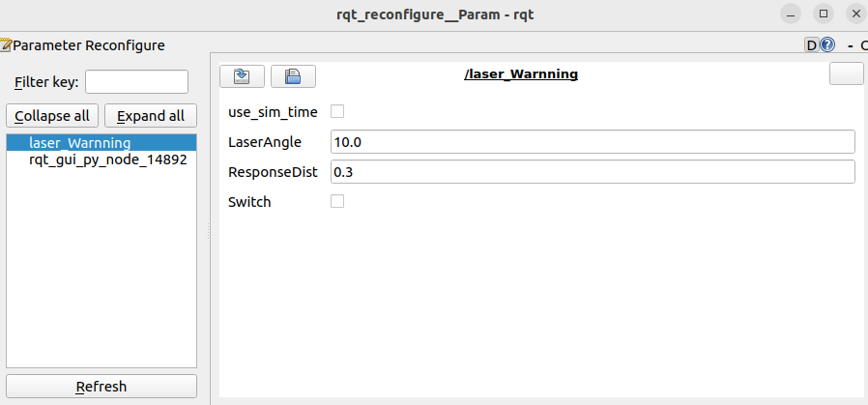Viewport: 868px width, 405px height.
Task: Click the use_sim_time label
Action: [273, 112]
